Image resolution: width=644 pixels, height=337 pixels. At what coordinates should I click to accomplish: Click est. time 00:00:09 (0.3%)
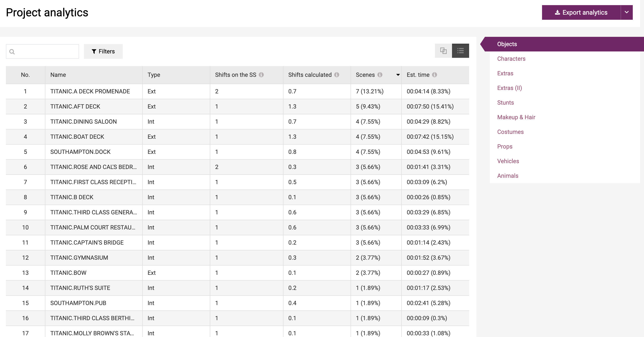click(427, 318)
